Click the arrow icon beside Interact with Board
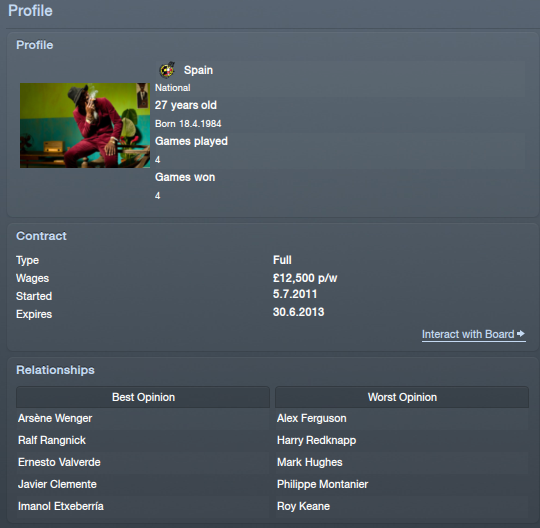 tap(521, 333)
